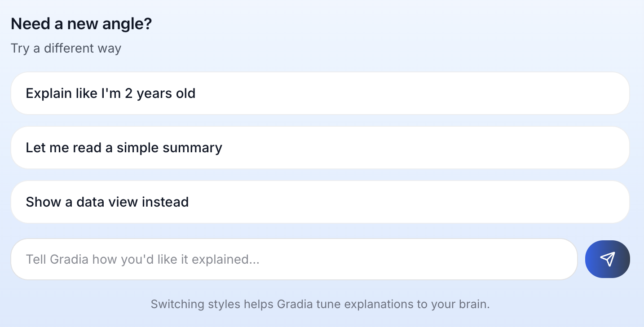This screenshot has width=644, height=327.
Task: Click 'Try a different way' subtitle
Action: point(66,48)
